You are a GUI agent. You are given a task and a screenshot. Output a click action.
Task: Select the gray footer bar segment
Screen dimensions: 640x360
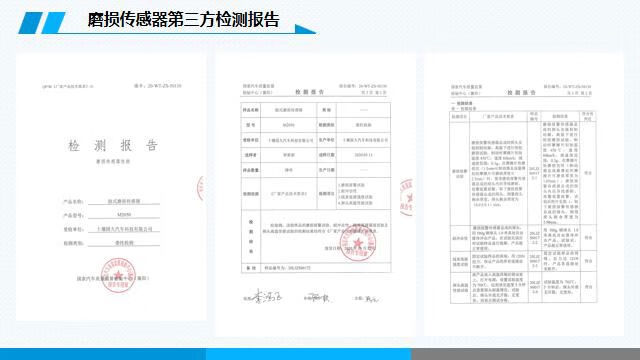(526, 354)
